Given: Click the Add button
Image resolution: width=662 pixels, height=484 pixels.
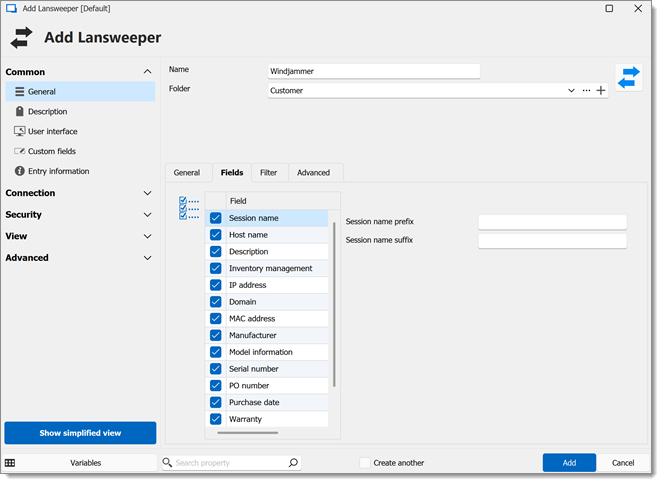Looking at the screenshot, I should tap(569, 463).
